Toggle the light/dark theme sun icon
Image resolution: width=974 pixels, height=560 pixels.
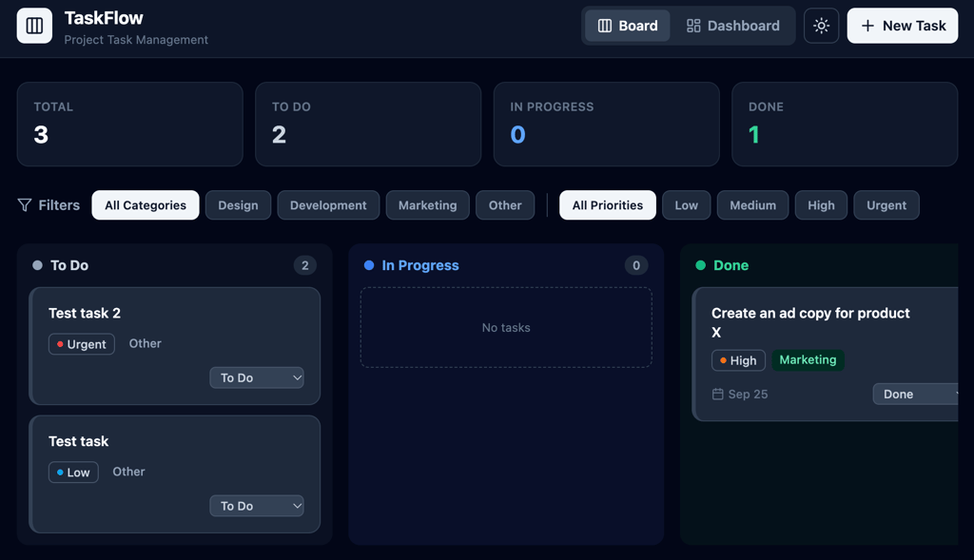821,26
